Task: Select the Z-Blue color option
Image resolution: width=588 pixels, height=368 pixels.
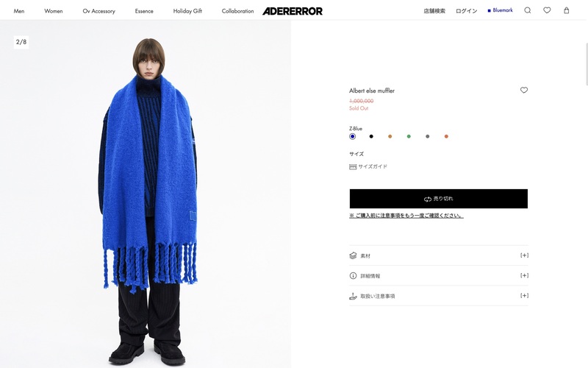Action: tap(352, 136)
